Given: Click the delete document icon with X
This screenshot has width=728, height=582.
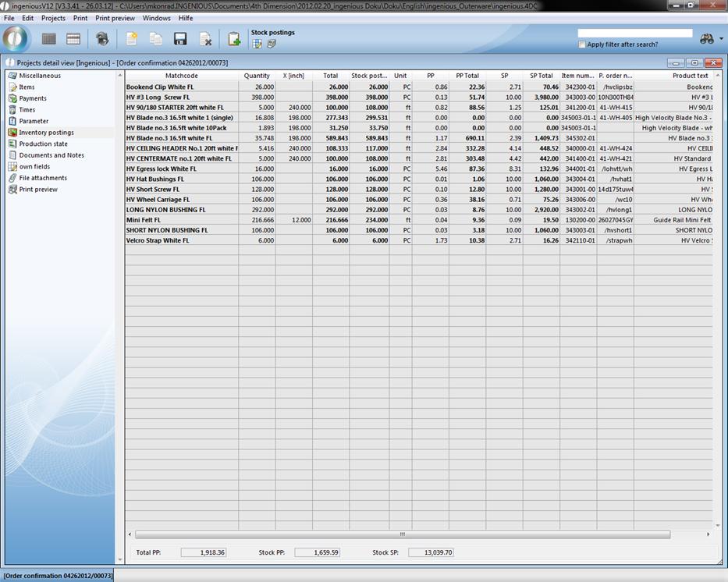Looking at the screenshot, I should [205, 39].
